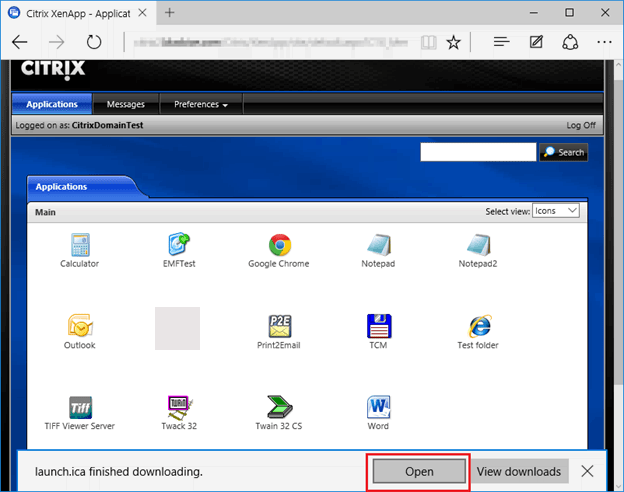624x492 pixels.
Task: Click the application search input field
Action: coord(478,152)
